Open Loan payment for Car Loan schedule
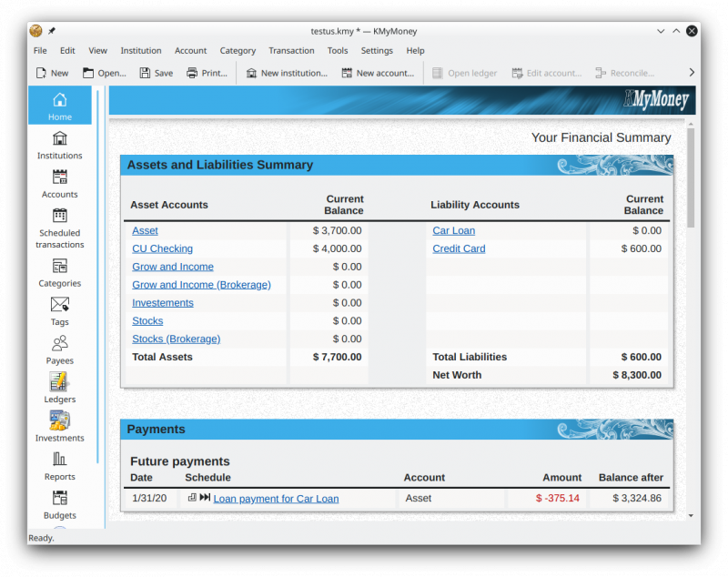The width and height of the screenshot is (728, 577). [x=276, y=499]
